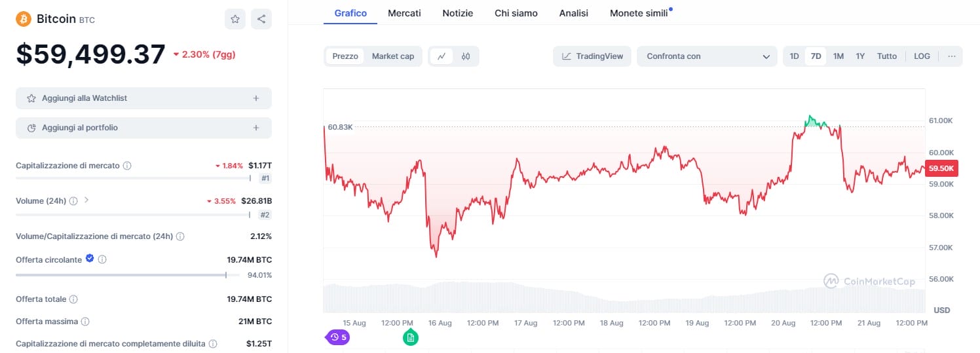Screen dimensions: 980x353
Task: Click the share icon next to Bitcoin title
Action: click(x=261, y=19)
